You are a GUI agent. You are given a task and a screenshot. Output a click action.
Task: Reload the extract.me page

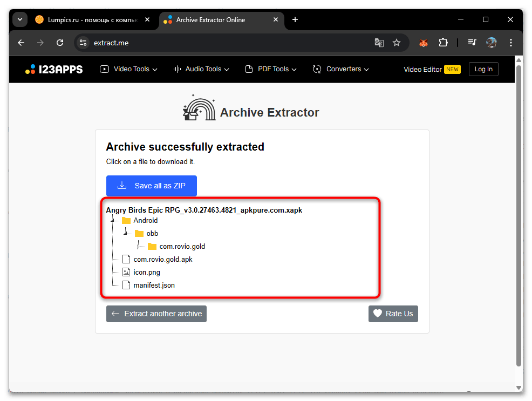60,43
